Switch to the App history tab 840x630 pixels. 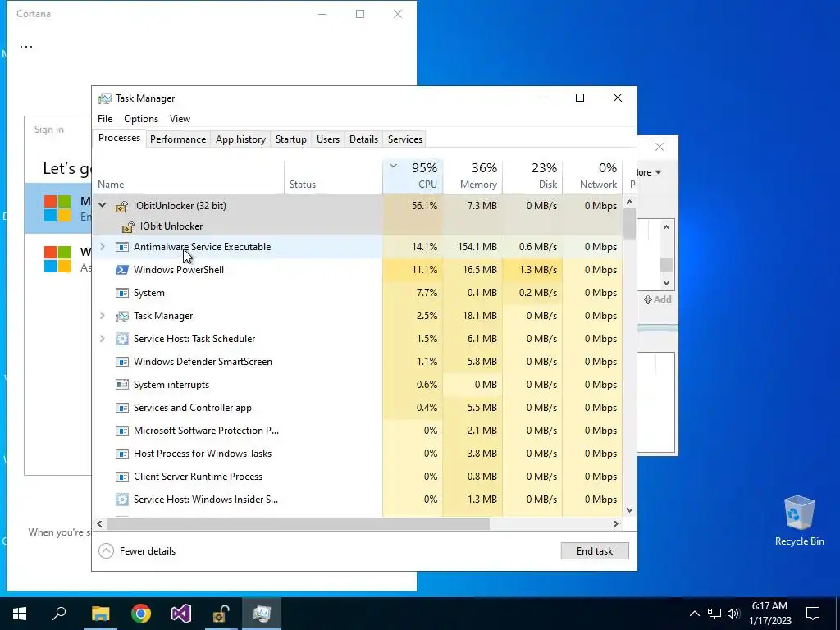pos(240,139)
